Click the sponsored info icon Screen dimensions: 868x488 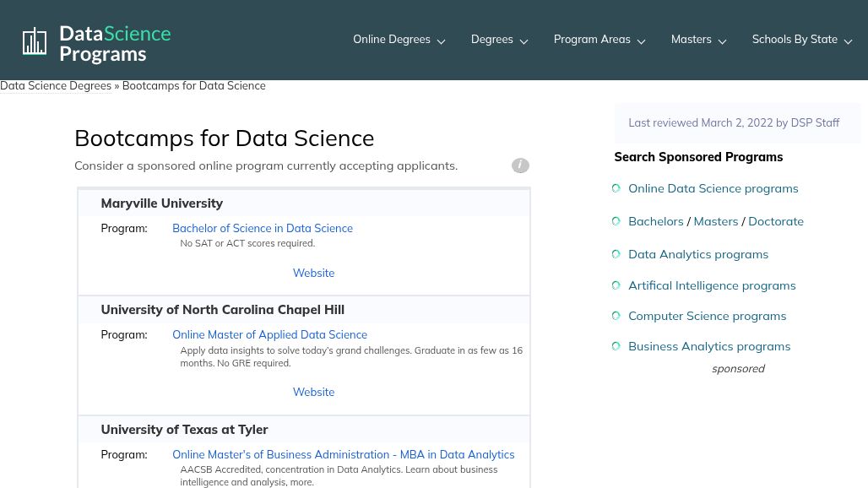pos(520,165)
